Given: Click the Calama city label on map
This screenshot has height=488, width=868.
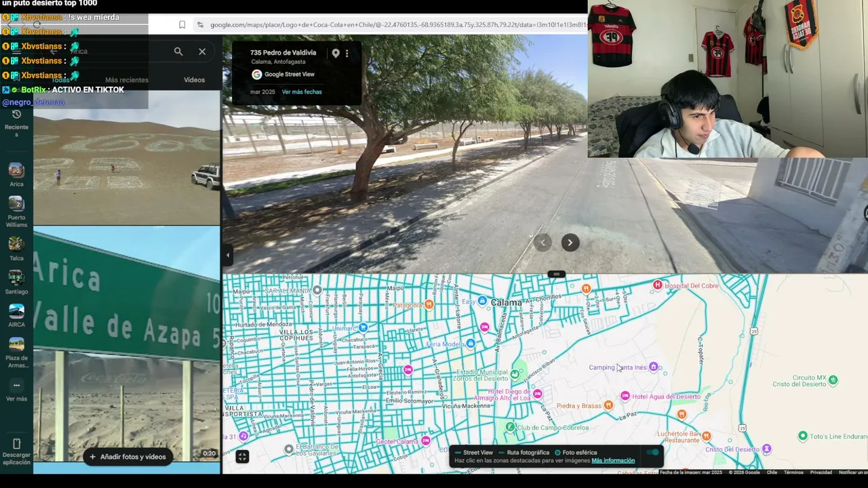Looking at the screenshot, I should pos(507,302).
